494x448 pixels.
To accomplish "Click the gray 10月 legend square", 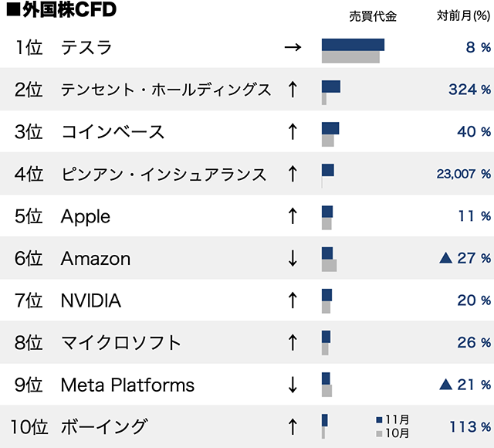I will (x=379, y=433).
